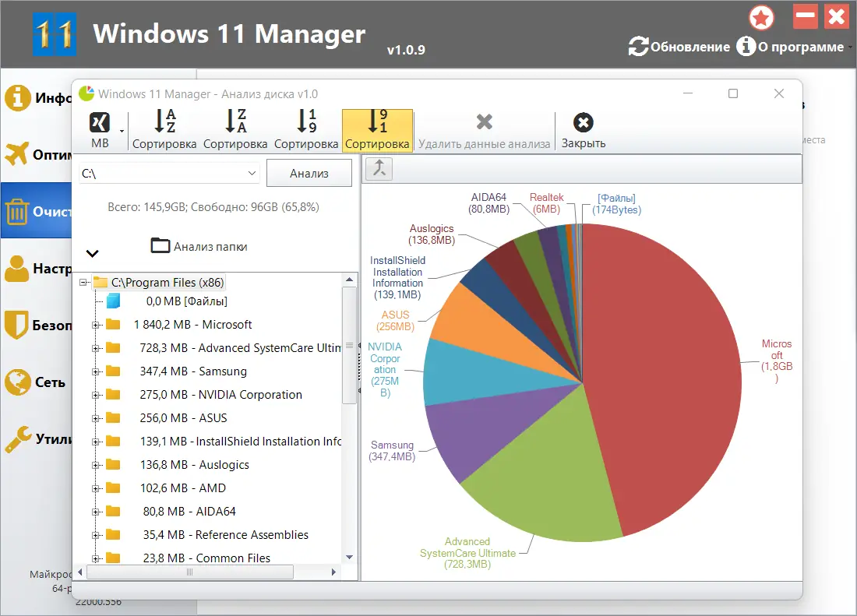The width and height of the screenshot is (857, 616).
Task: Expand the InstallShield Installation Info node
Action: [x=96, y=442]
